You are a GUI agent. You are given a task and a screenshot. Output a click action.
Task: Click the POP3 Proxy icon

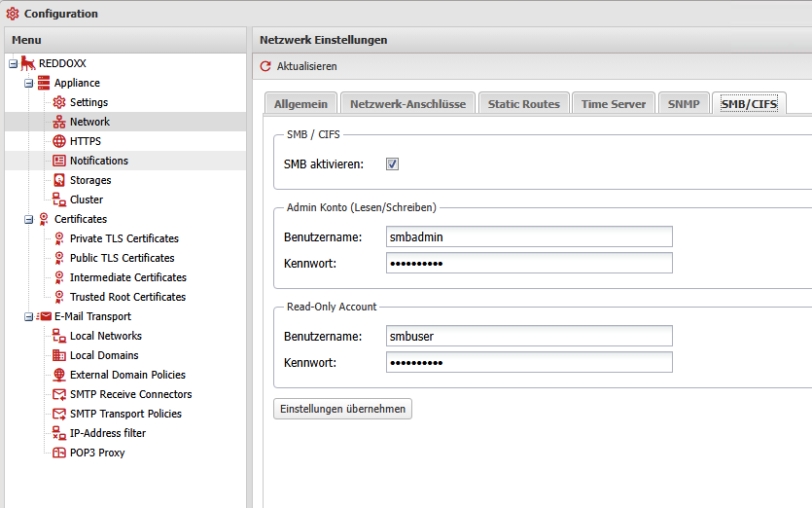tap(59, 453)
